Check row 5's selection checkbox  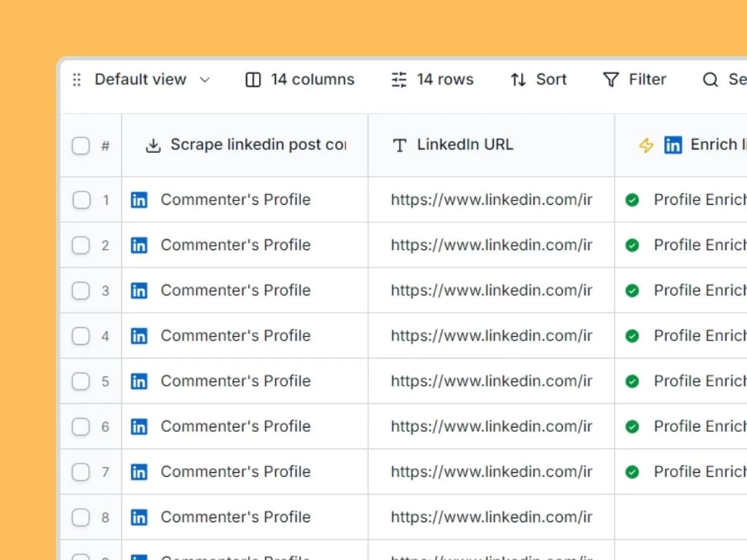click(80, 381)
